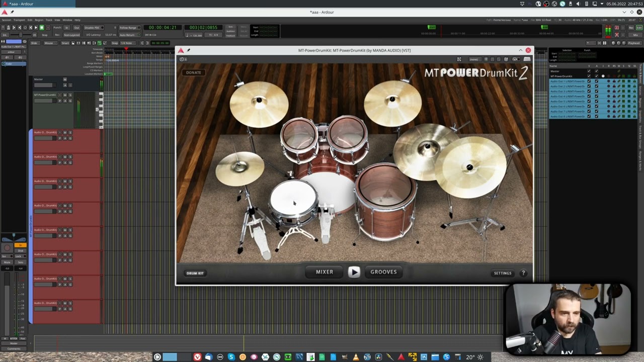The width and height of the screenshot is (644, 362).
Task: Click the TS 4/4 time signature button
Action: 213,35
